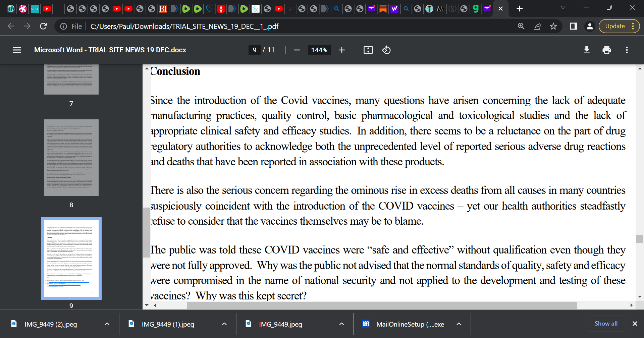Viewport: 644px width, 338px height.
Task: Select the page 8 thumbnail
Action: [x=71, y=158]
